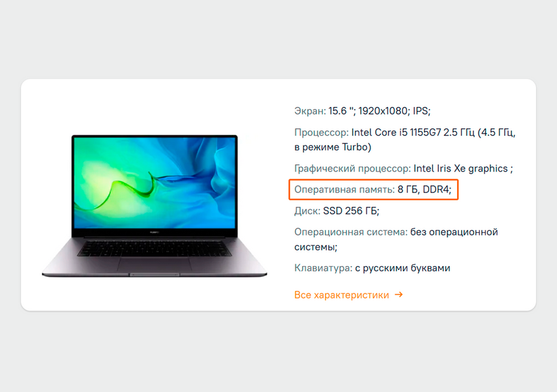Viewport: 557px width, 392px height.
Task: Click the laptop touchpad in the photo
Action: click(x=155, y=265)
